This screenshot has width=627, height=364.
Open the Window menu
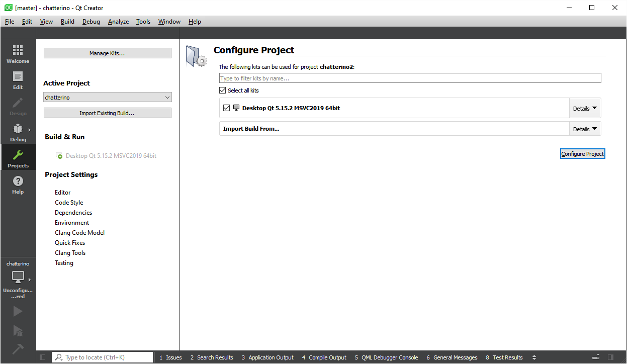click(x=169, y=22)
